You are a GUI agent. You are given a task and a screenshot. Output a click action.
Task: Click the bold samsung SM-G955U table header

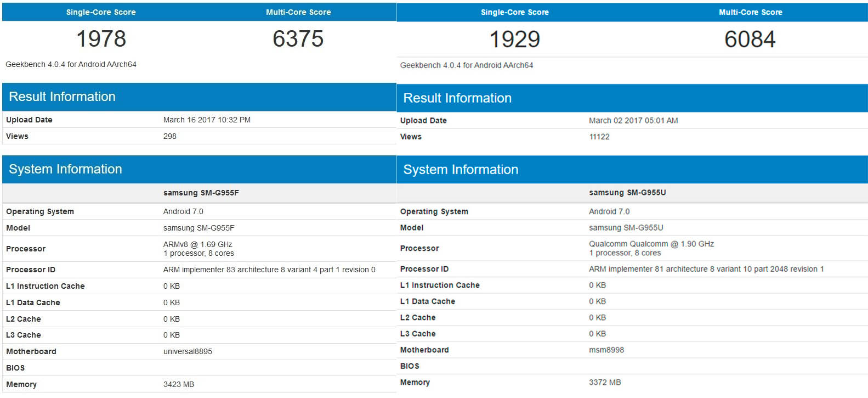pos(627,193)
